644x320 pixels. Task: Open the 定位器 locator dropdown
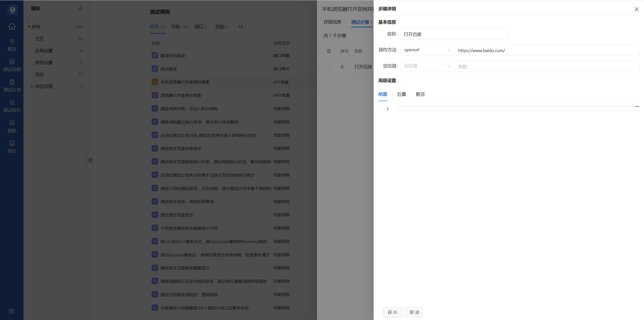(x=427, y=66)
